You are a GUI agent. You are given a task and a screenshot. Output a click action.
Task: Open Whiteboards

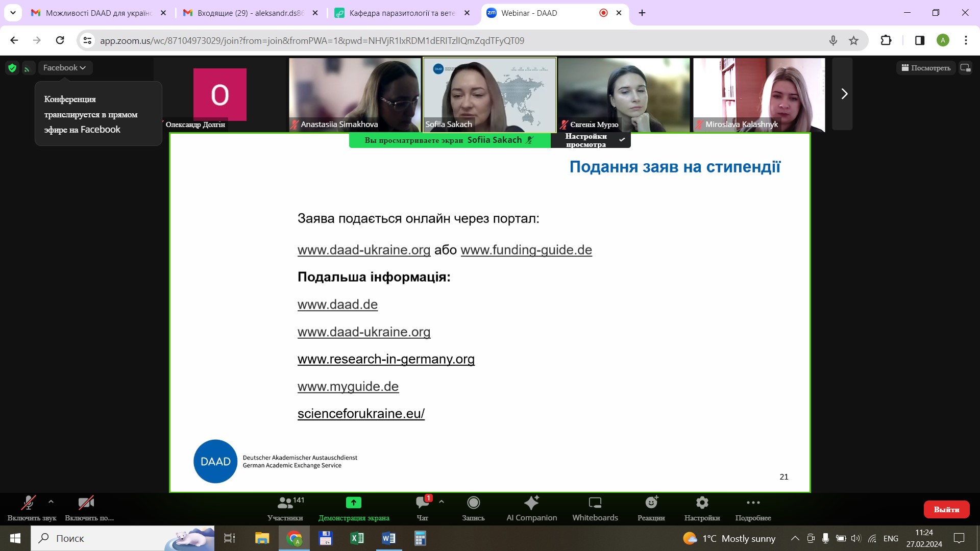point(595,508)
